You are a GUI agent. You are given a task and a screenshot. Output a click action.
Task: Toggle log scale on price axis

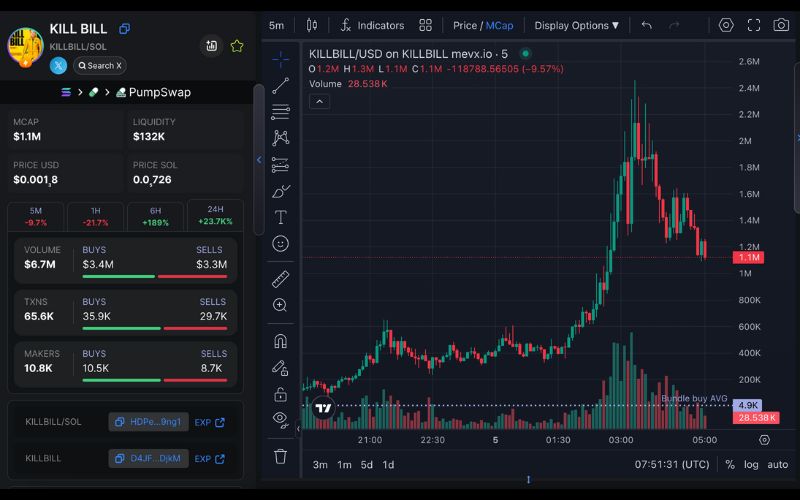pos(751,465)
